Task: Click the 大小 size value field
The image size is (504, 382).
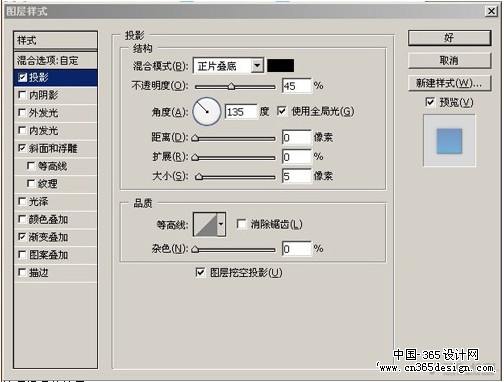Action: click(x=296, y=176)
